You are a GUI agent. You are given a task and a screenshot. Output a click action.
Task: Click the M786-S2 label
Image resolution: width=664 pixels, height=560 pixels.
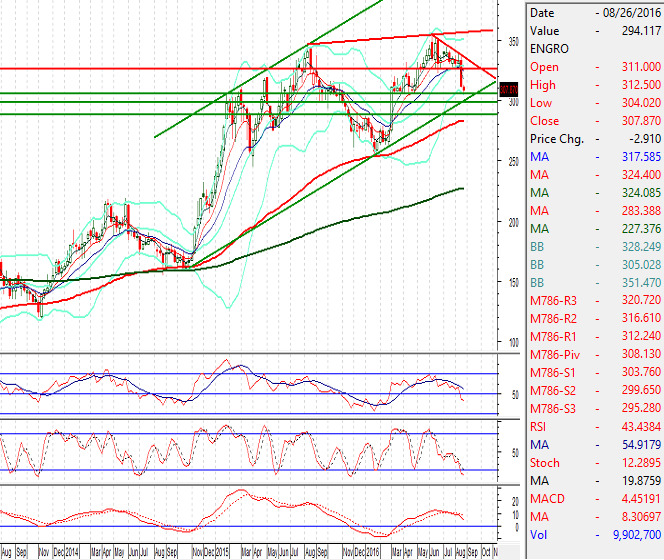[553, 391]
